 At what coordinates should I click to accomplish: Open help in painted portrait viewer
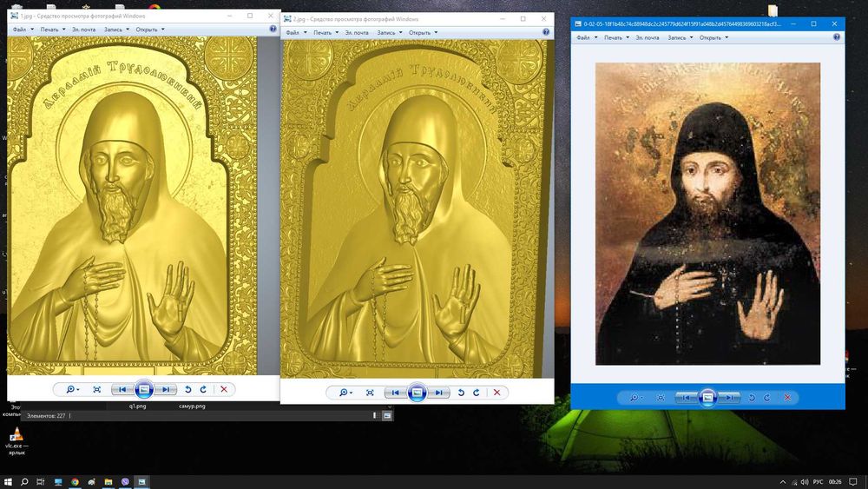coord(837,37)
